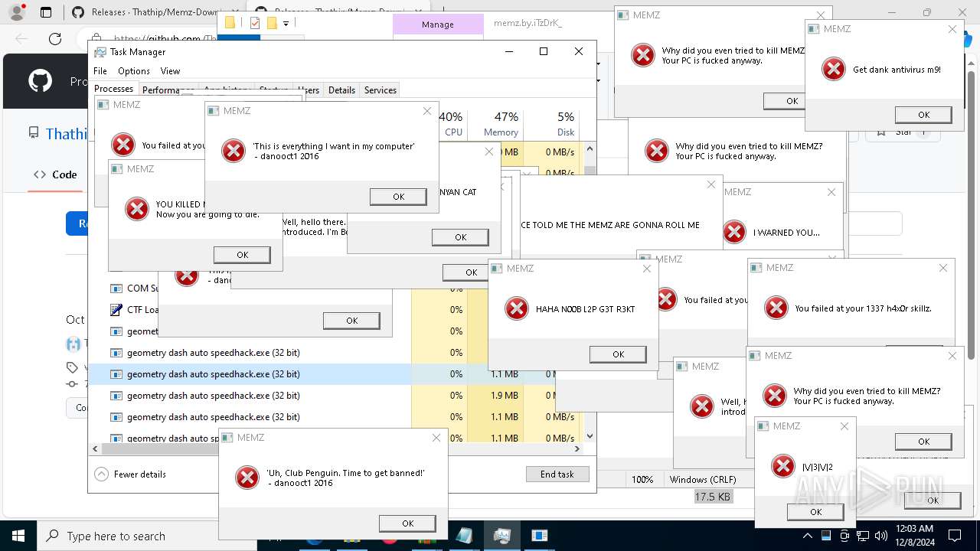
Task: Click OK in the 'YOU KILLED' dialog
Action: coord(242,255)
